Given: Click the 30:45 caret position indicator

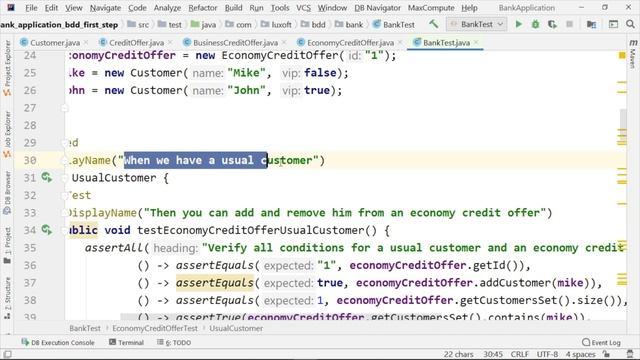Looking at the screenshot, I should (493, 354).
